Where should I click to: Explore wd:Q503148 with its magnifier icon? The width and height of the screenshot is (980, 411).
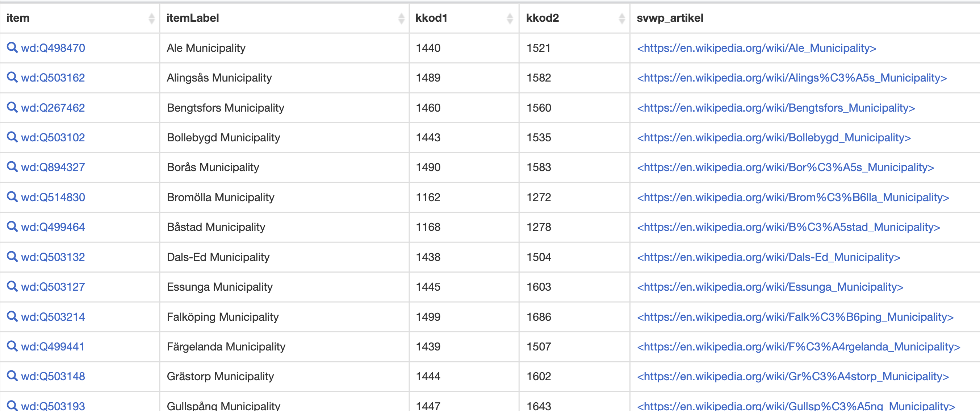tap(12, 375)
